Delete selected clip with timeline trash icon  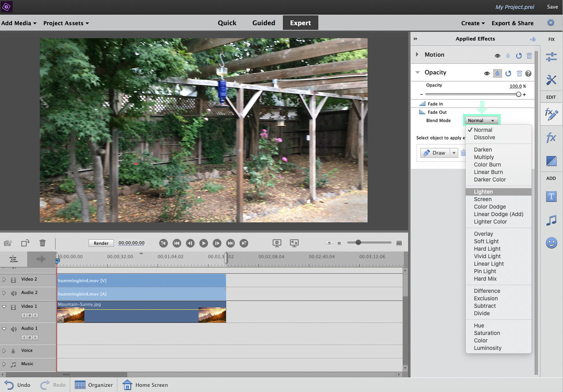(x=43, y=243)
